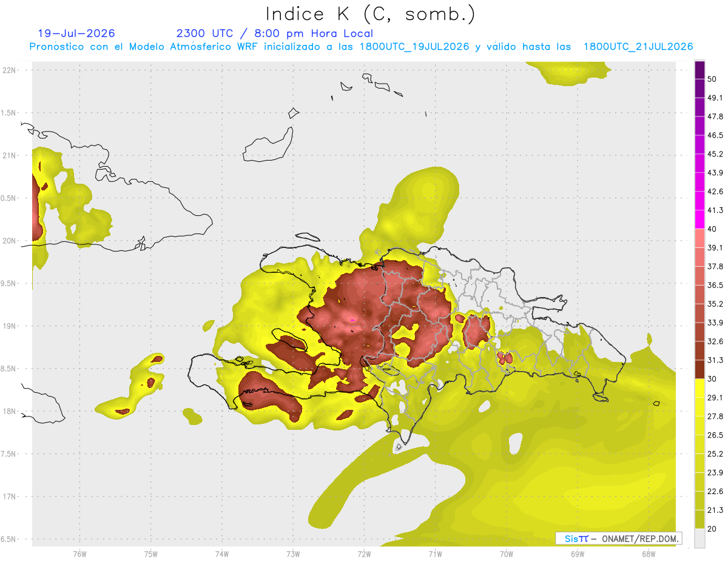Click the colorbar value 36.5
The width and height of the screenshot is (728, 562).
pos(716,285)
